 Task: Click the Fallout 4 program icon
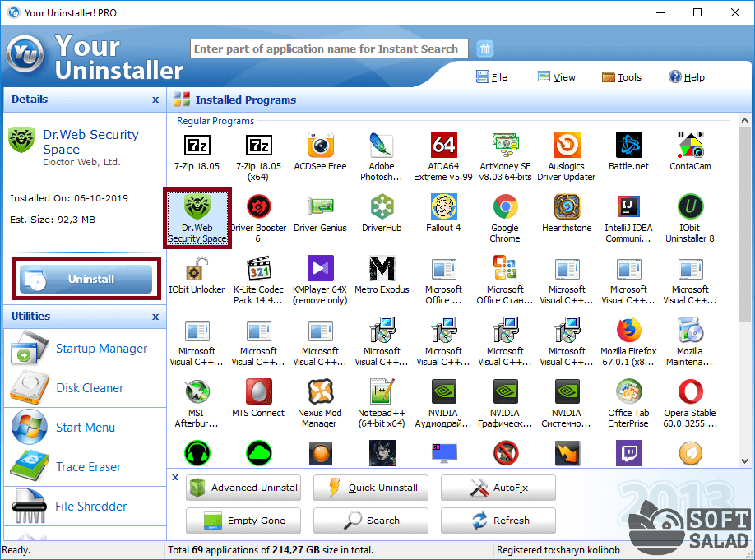click(x=443, y=207)
